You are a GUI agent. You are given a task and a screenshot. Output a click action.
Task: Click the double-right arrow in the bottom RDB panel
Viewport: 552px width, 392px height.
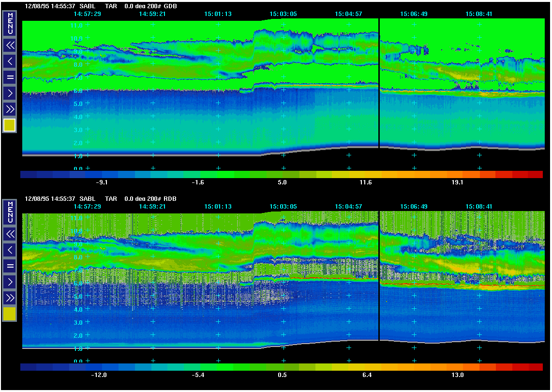coord(10,297)
